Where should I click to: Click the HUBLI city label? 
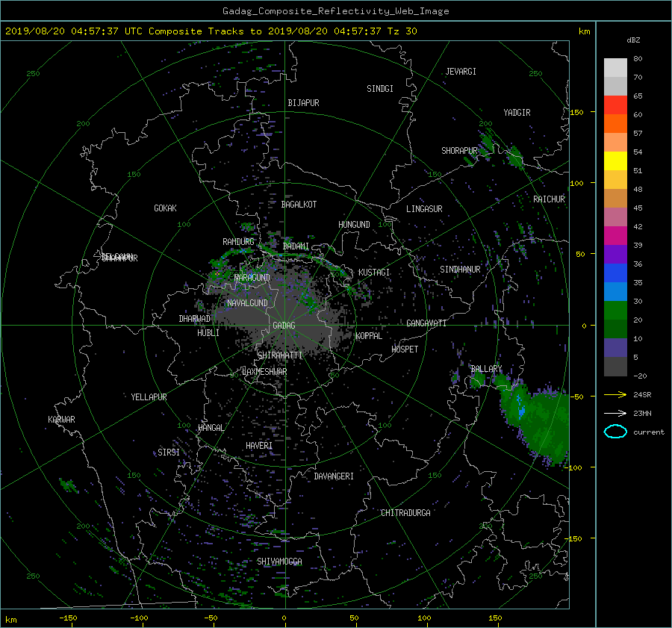coord(208,332)
